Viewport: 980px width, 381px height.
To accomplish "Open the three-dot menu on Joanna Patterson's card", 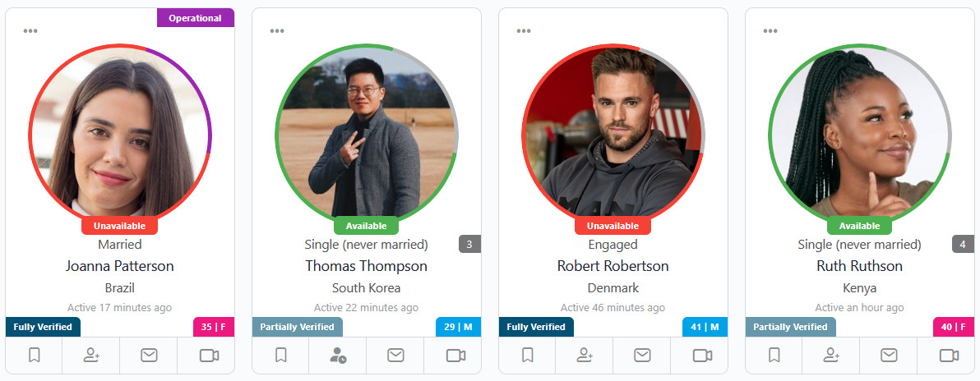I will (x=30, y=31).
